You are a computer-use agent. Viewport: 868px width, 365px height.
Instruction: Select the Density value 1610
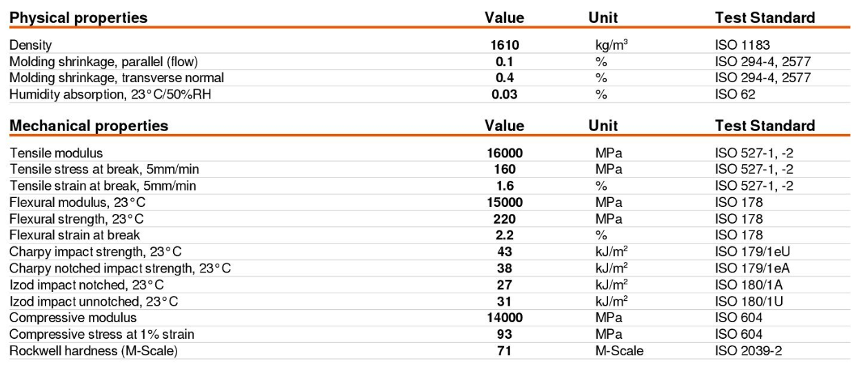[505, 46]
